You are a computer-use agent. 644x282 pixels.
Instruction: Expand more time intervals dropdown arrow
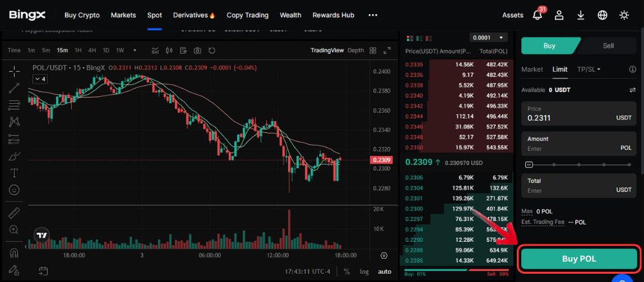point(135,50)
